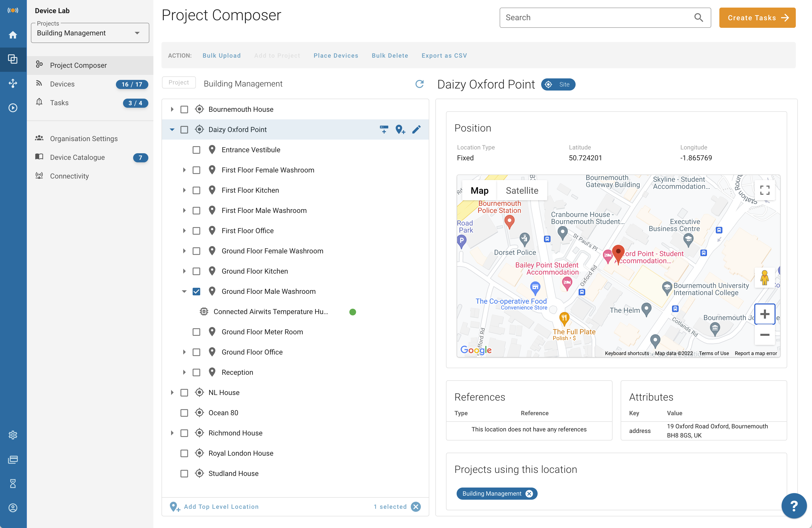Zoom in on the map
The image size is (812, 528).
tap(765, 314)
